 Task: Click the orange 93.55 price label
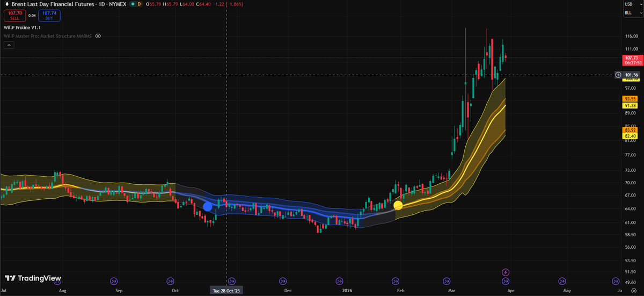[630, 99]
